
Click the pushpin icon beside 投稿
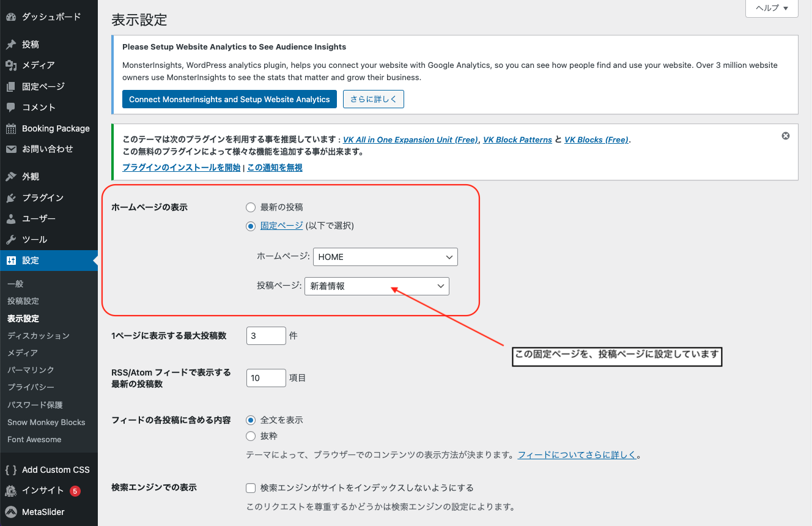click(x=11, y=45)
